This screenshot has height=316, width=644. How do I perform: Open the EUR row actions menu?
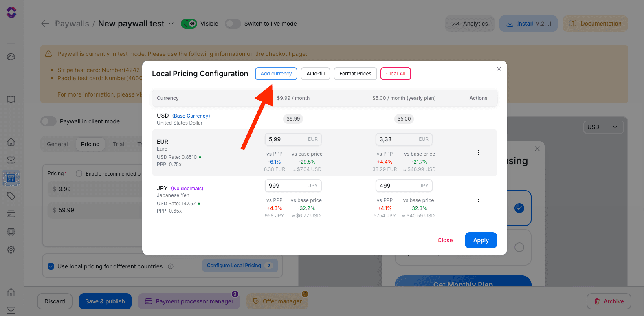[x=478, y=153]
